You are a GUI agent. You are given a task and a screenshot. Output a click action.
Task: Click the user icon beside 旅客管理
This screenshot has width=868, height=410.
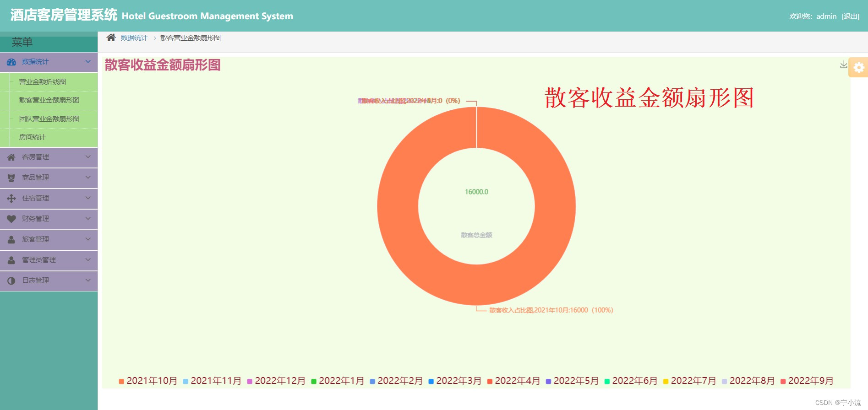pyautogui.click(x=11, y=239)
